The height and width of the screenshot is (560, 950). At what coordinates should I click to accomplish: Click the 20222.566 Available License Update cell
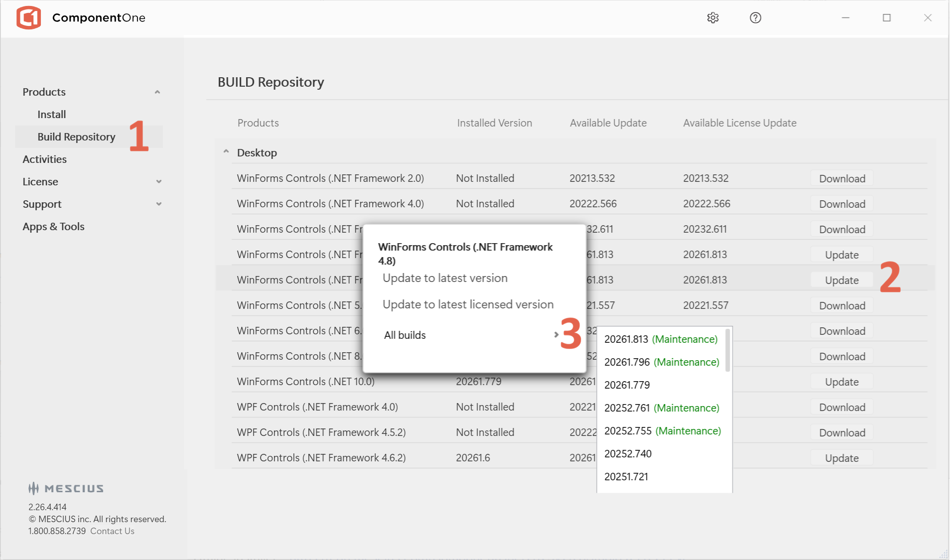click(x=706, y=204)
